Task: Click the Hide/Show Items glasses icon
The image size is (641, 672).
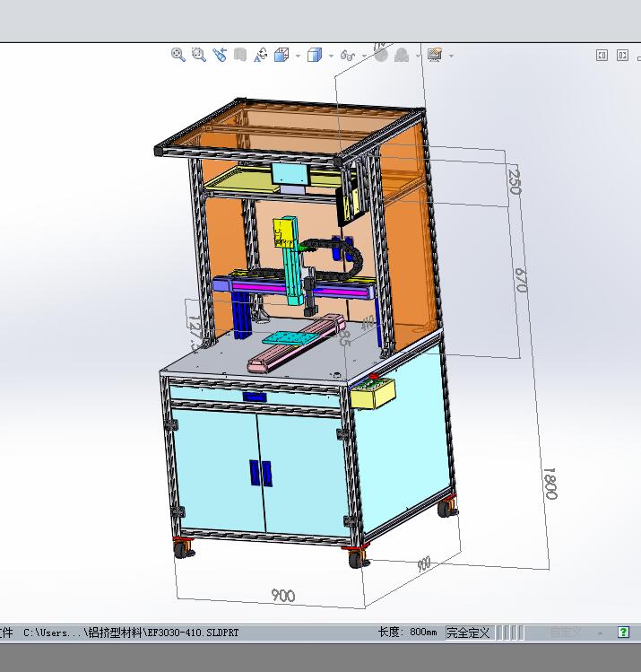Action: pyautogui.click(x=348, y=56)
